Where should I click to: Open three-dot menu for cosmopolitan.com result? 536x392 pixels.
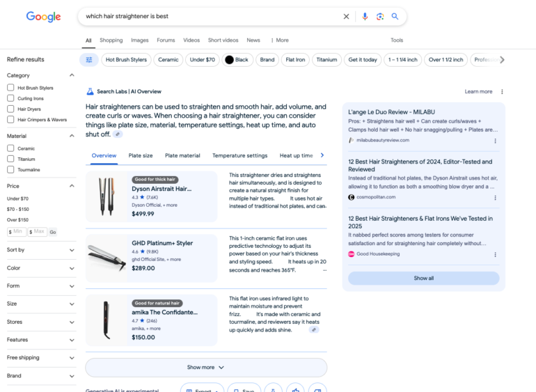click(x=495, y=197)
